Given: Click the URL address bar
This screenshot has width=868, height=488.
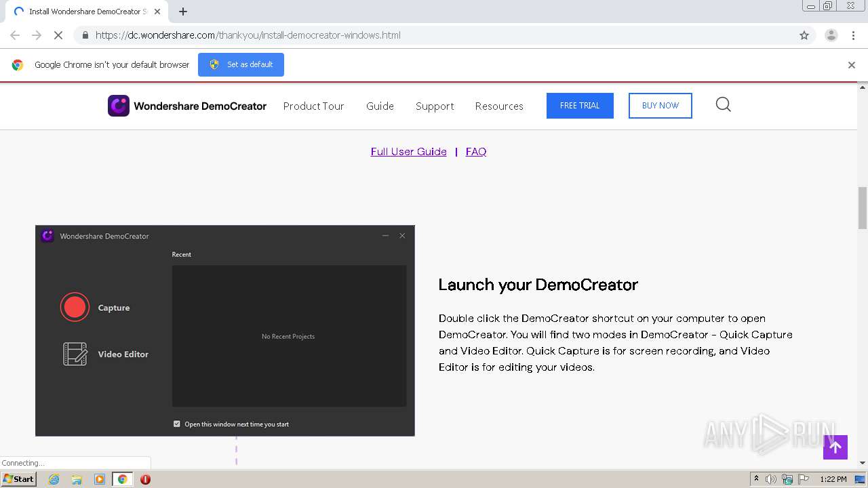Looking at the screenshot, I should click(444, 35).
